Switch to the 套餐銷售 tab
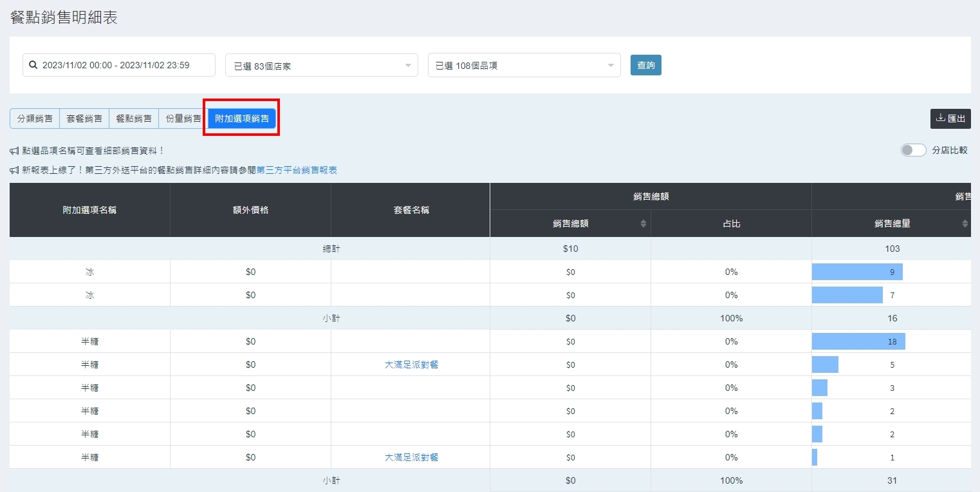Screen dimensions: 980x492 pos(84,118)
